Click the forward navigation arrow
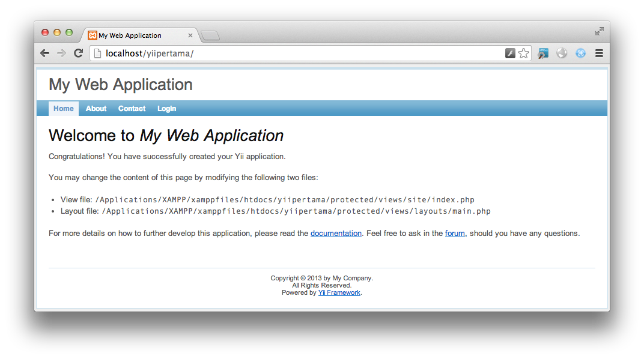 click(x=61, y=53)
